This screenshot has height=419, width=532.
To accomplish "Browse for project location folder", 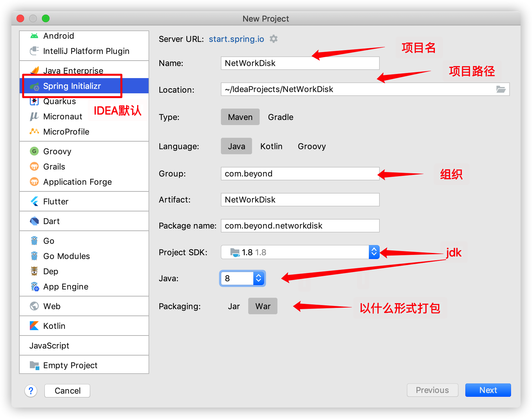I will 501,90.
